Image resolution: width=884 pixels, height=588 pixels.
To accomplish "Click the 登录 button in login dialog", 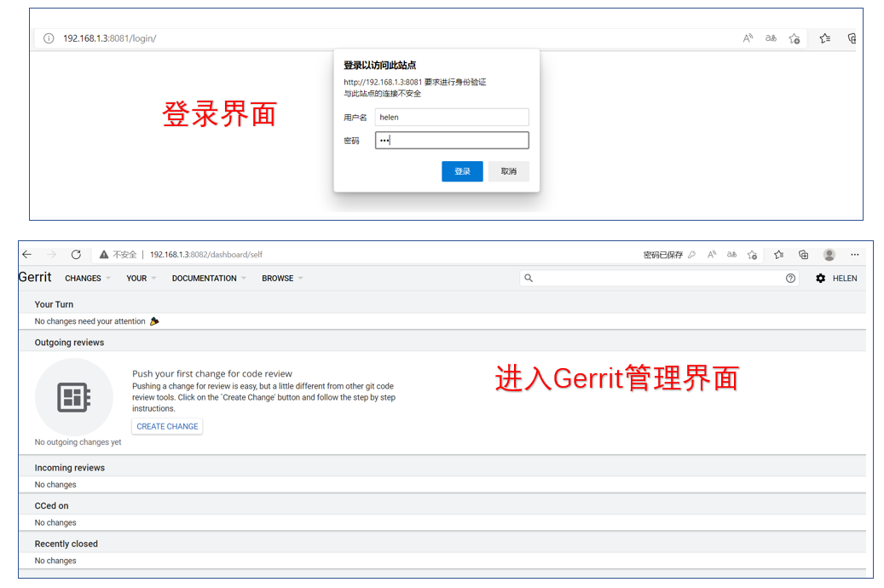I will point(462,170).
